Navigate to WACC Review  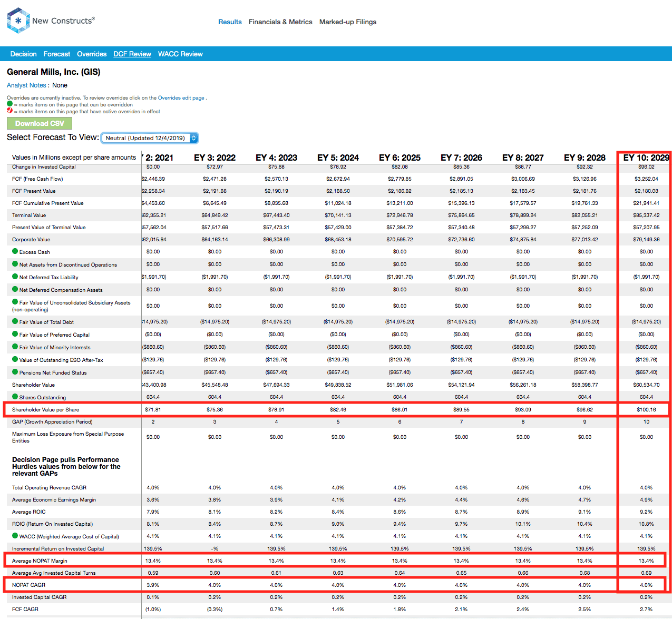click(180, 54)
